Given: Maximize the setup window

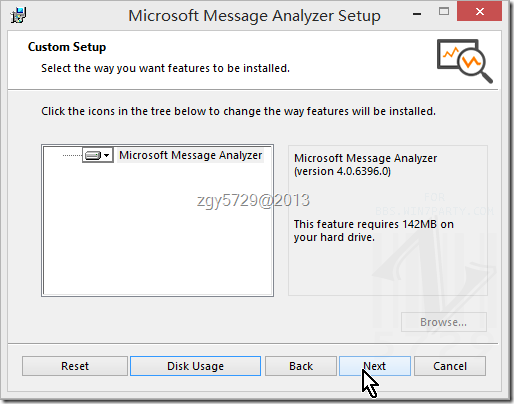Looking at the screenshot, I should pyautogui.click(x=444, y=12).
